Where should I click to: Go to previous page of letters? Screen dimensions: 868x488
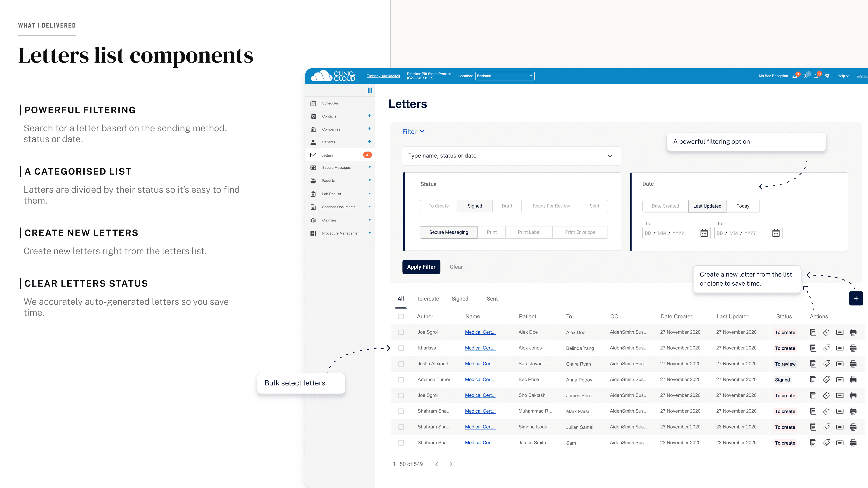437,465
